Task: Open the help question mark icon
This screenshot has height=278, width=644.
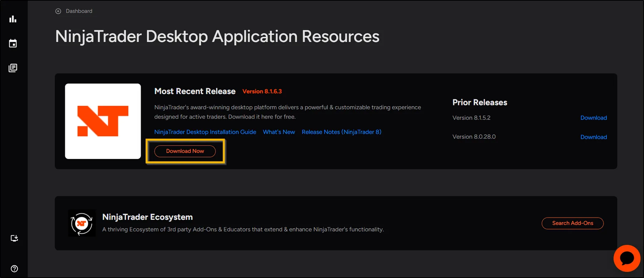Action: pyautogui.click(x=14, y=269)
